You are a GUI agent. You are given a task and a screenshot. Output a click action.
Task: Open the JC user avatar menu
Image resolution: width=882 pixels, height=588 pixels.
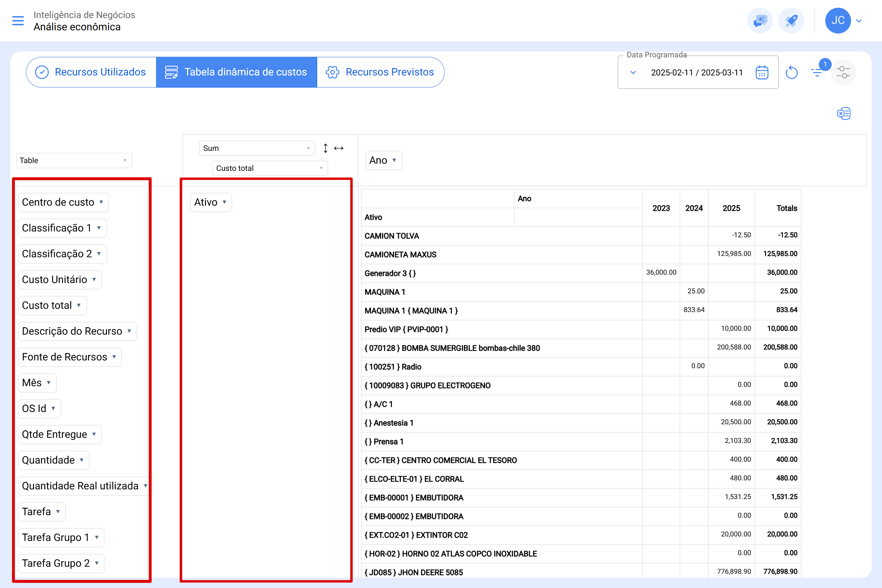(x=838, y=21)
